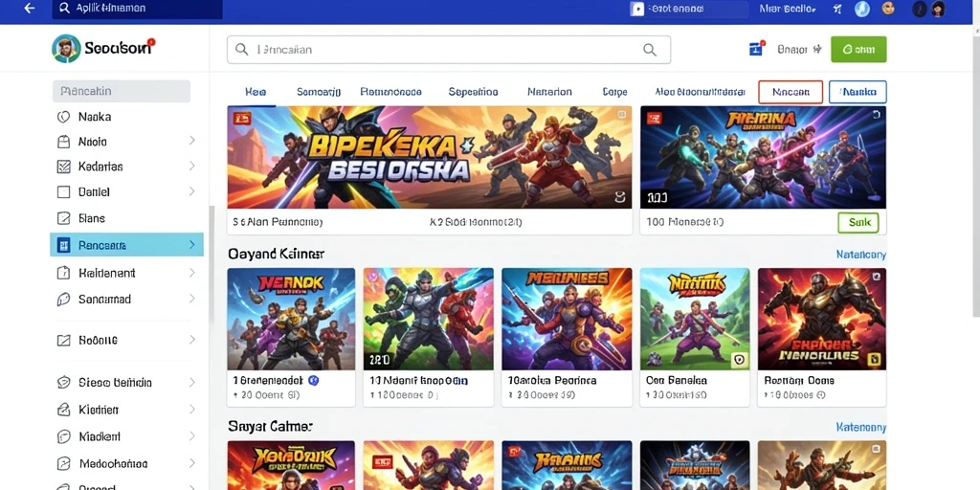The height and width of the screenshot is (490, 980).
Task: Open the profile avatar next to Seodsom
Action: [x=66, y=49]
